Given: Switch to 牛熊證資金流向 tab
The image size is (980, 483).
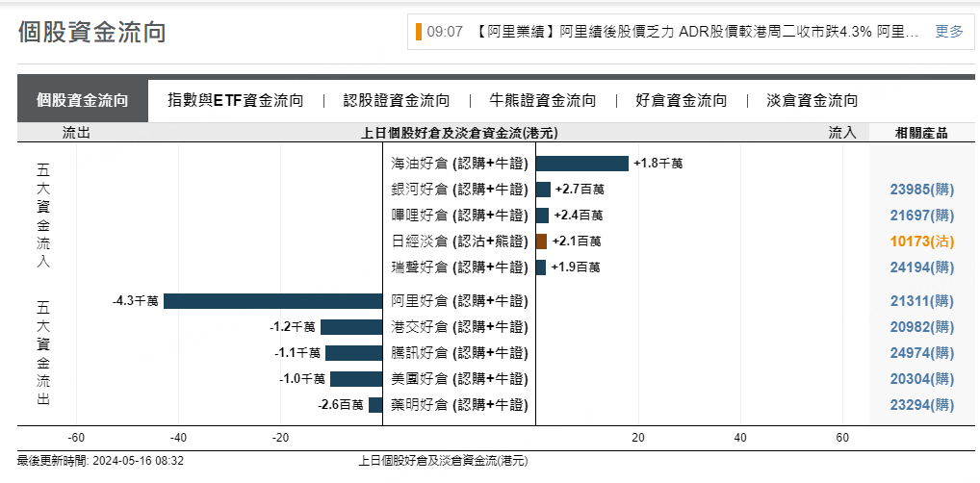Looking at the screenshot, I should point(543,101).
